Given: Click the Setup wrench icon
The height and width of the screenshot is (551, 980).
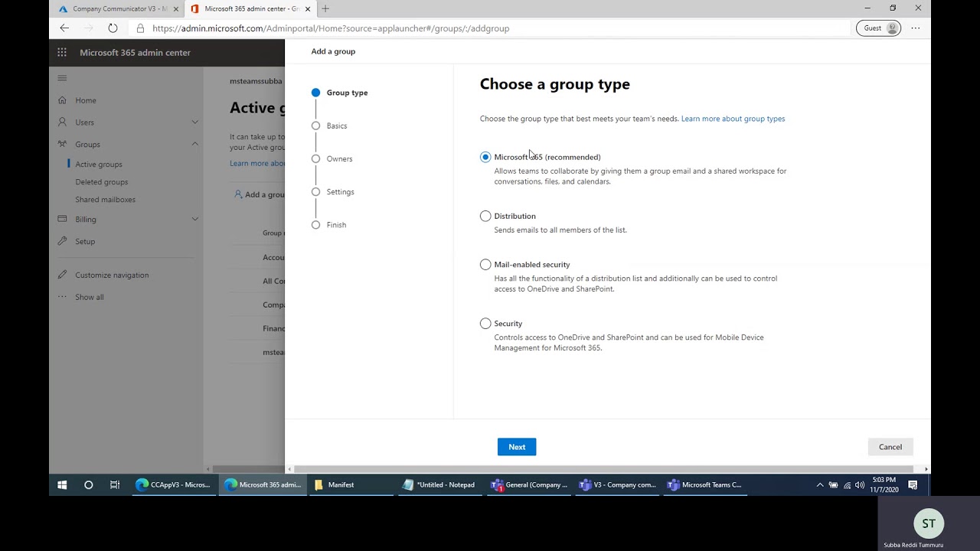Looking at the screenshot, I should pos(62,241).
